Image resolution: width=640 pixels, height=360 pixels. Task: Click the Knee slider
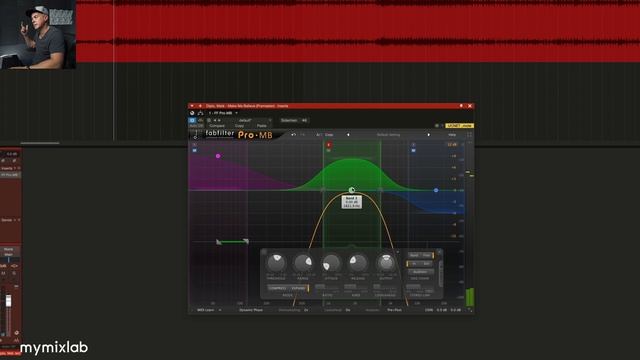coord(356,287)
